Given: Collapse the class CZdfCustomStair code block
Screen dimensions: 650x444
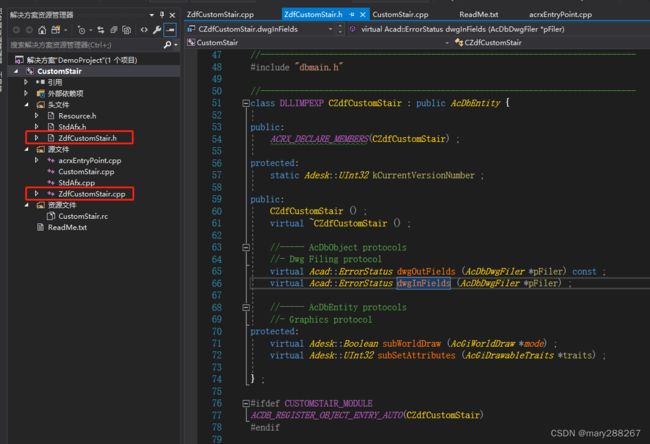Looking at the screenshot, I should pos(246,103).
